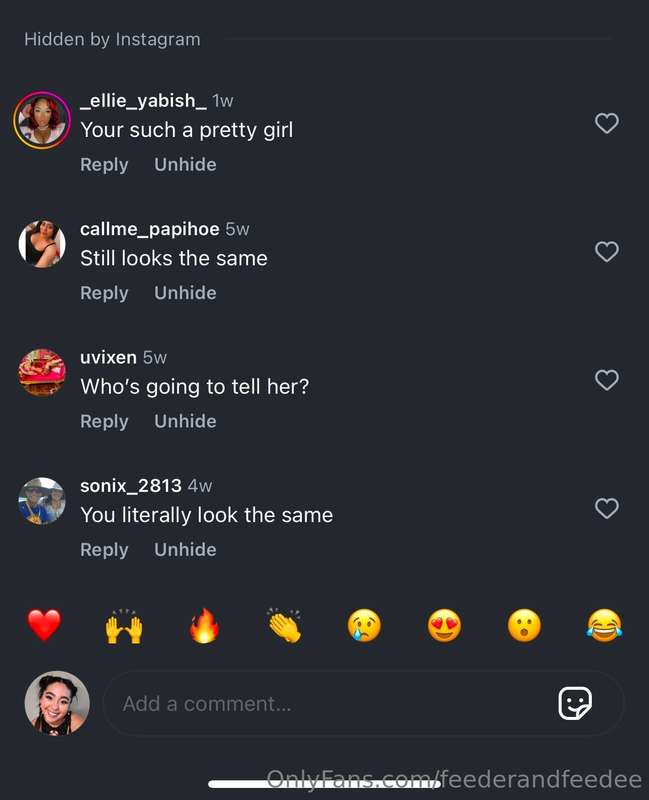Insert the raised hands emoji
Viewport: 649px width, 800px height.
124,626
